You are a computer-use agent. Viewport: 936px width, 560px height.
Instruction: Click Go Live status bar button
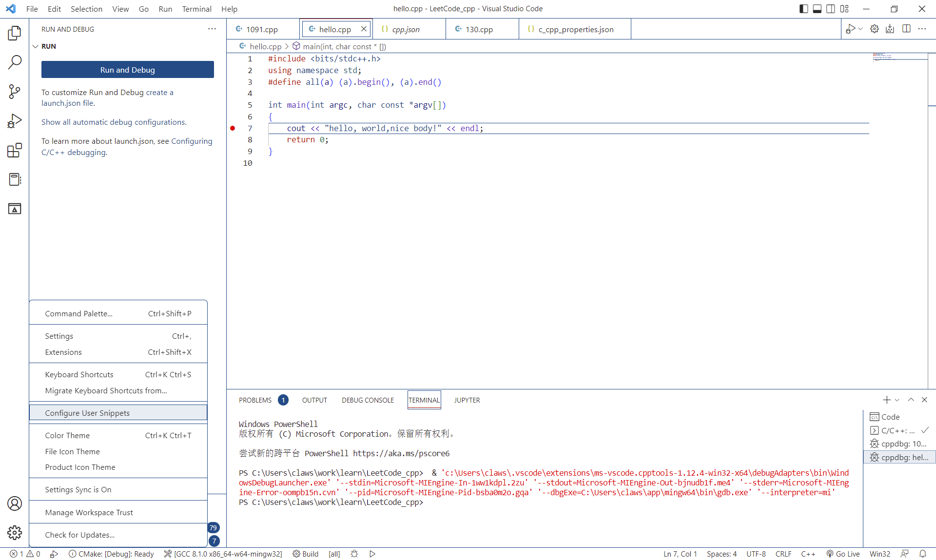click(843, 554)
